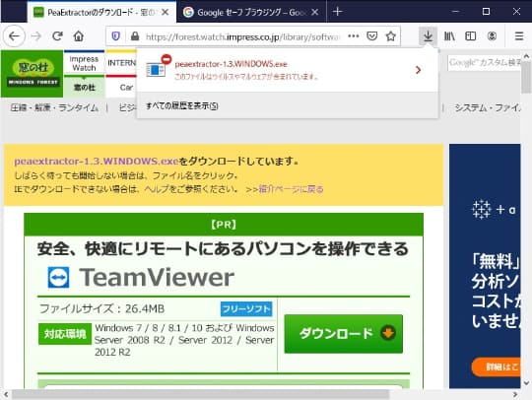Open the hamburger application menu
The height and width of the screenshot is (400, 532).
(519, 36)
